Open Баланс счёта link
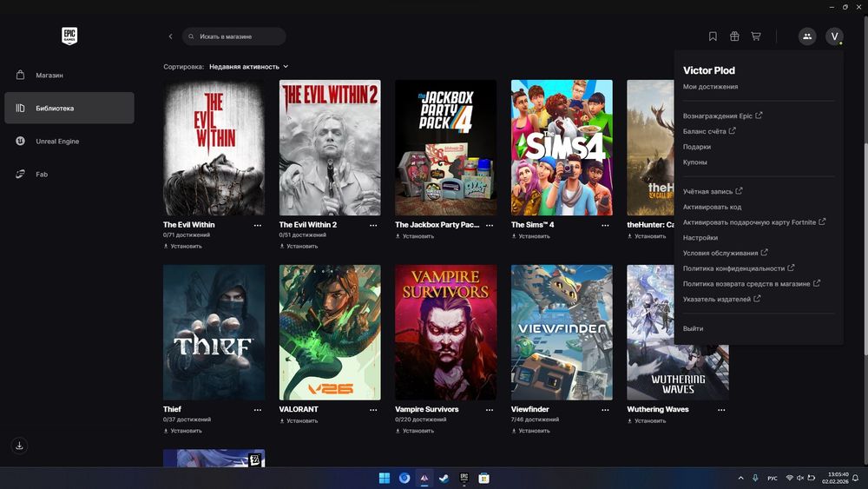This screenshot has height=489, width=868. click(x=709, y=131)
